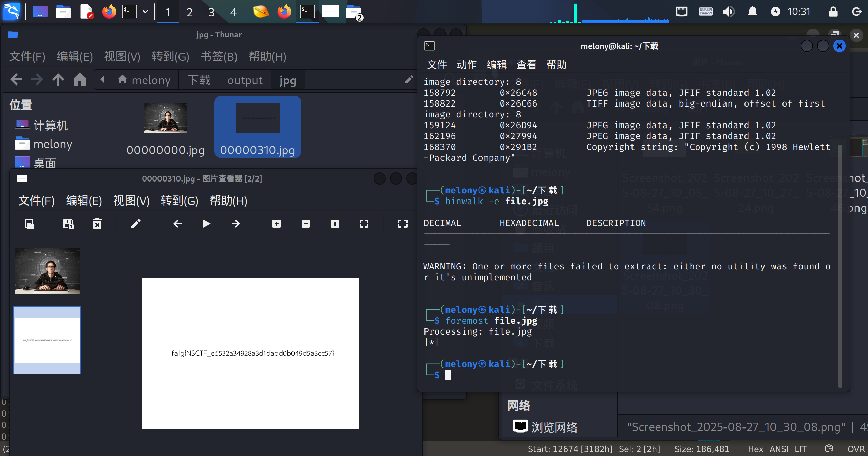Open the 转到(G) menu in Thunar
Screen dimensions: 868x456
(x=170, y=56)
